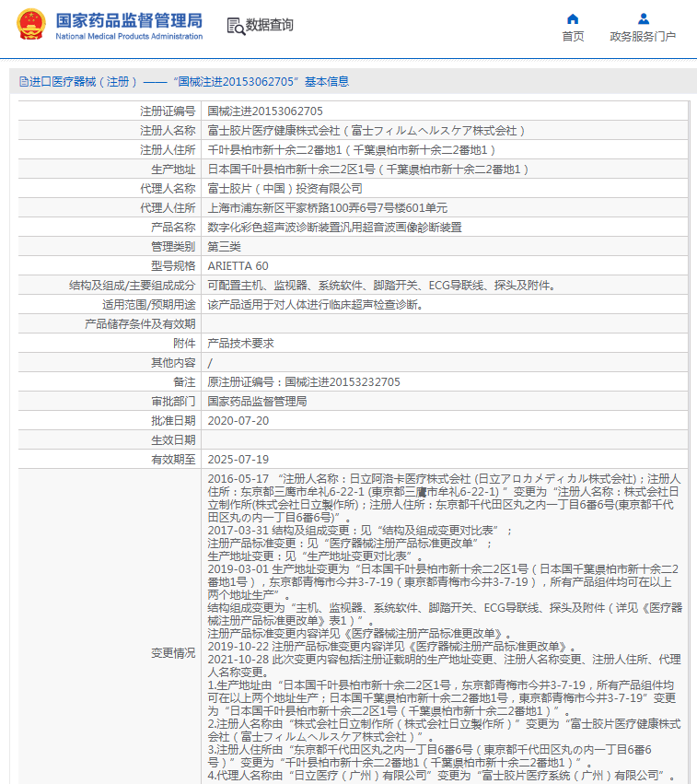The height and width of the screenshot is (784, 697).
Task: Select line 4.代理人名称由 日立医疗（广州）有限公司
Action: (x=441, y=776)
